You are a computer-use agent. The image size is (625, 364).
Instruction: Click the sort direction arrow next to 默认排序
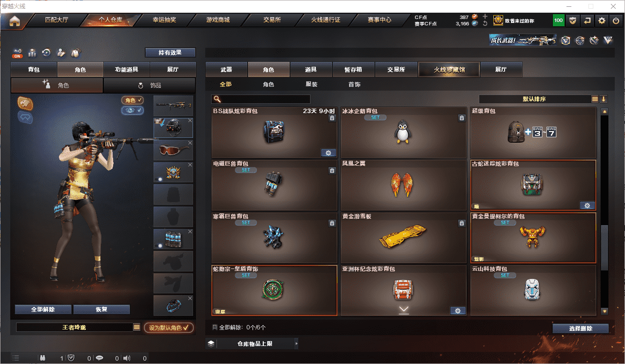(x=604, y=99)
